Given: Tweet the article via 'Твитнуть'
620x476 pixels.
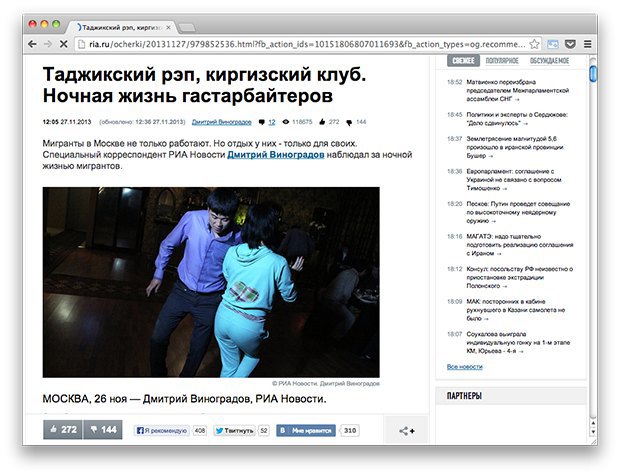Looking at the screenshot, I should pyautogui.click(x=235, y=430).
